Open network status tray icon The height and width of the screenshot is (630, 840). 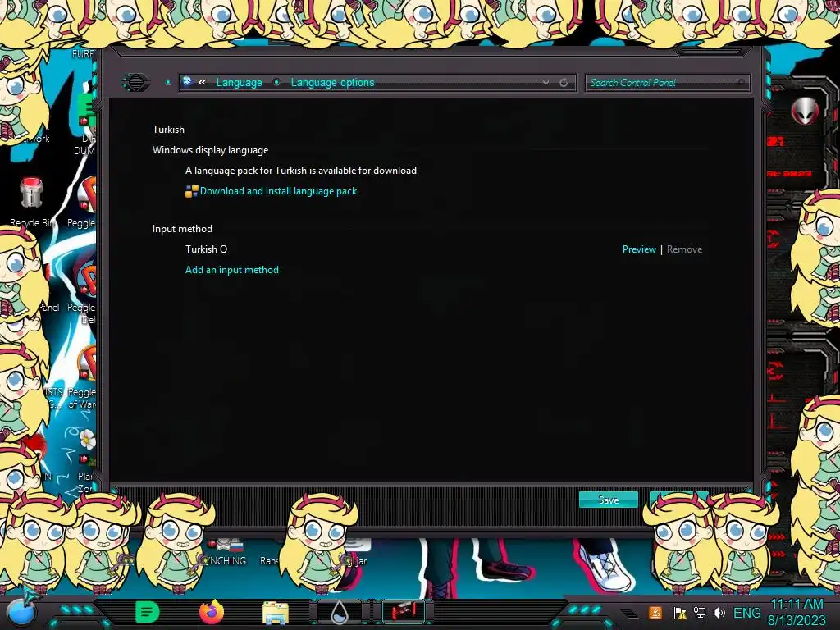pos(700,612)
